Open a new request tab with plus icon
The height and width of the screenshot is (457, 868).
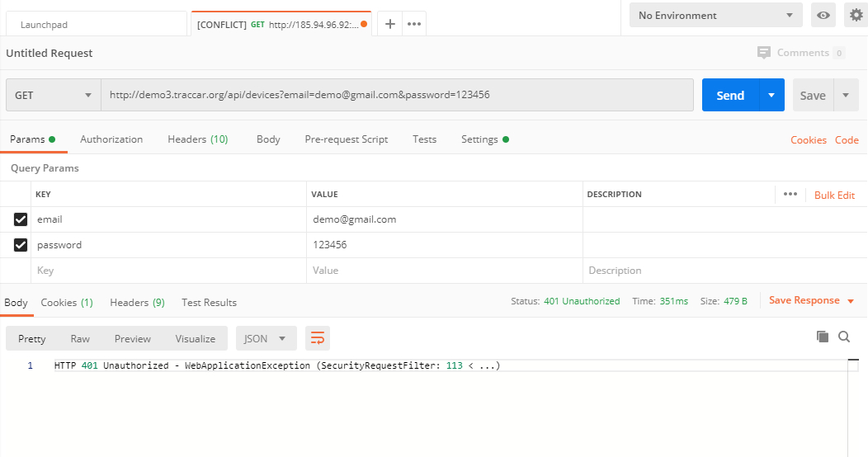(x=390, y=24)
